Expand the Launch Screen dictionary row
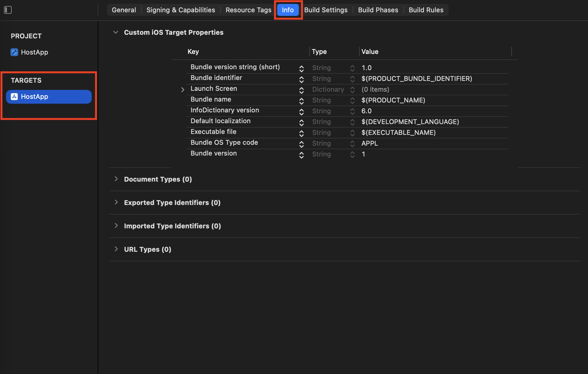 183,90
